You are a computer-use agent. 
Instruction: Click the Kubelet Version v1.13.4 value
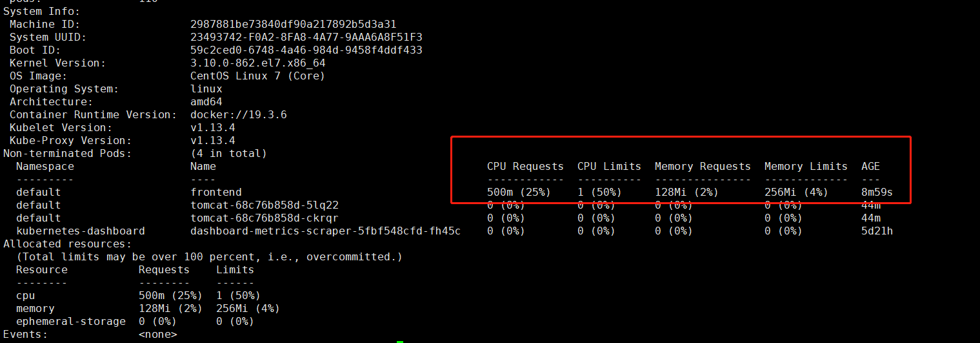point(213,127)
